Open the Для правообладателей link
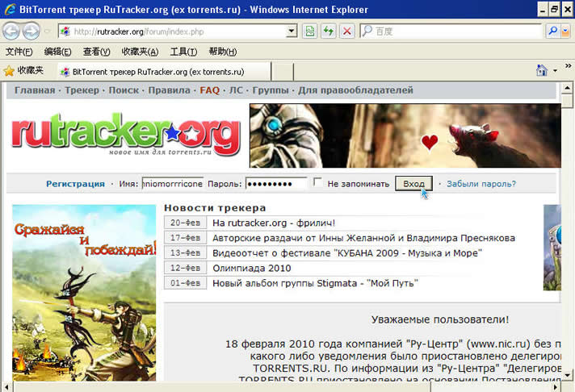The height and width of the screenshot is (392, 575). tap(355, 90)
